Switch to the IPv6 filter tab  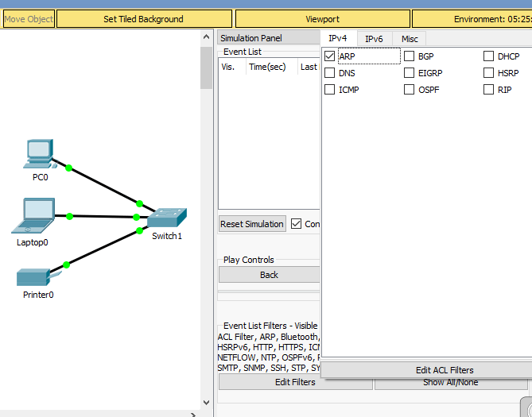(374, 39)
